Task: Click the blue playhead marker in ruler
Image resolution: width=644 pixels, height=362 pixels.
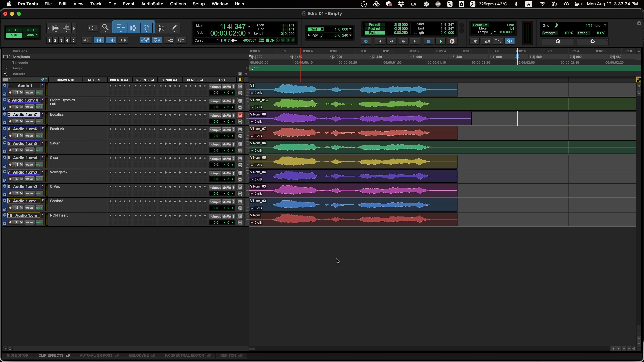Action: [517, 57]
